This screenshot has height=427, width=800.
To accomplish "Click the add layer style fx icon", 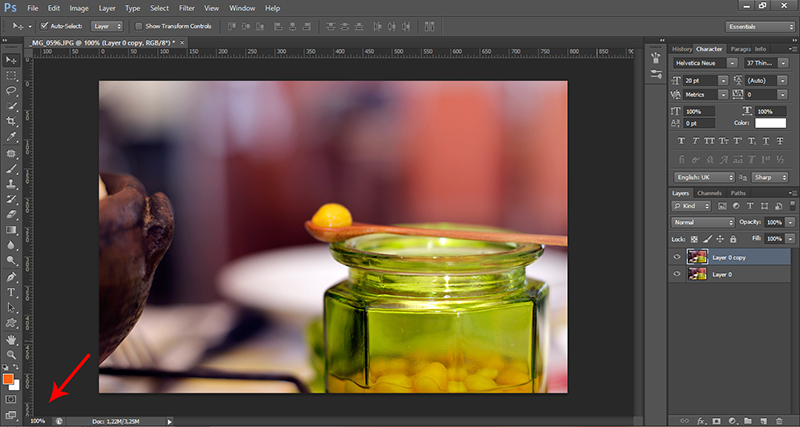I will (x=703, y=419).
